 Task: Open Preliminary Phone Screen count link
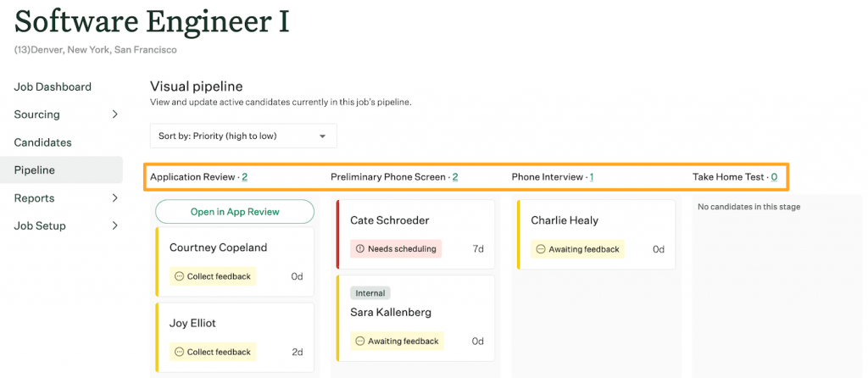click(x=455, y=177)
